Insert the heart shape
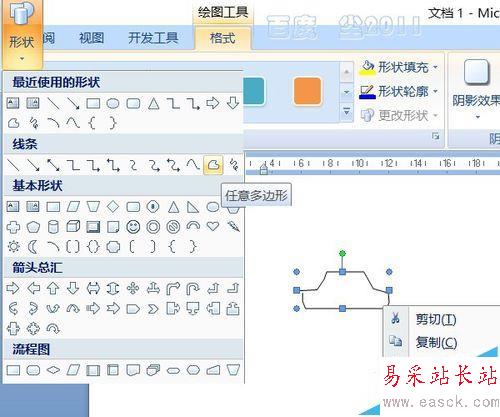500x417 pixels. [x=213, y=227]
